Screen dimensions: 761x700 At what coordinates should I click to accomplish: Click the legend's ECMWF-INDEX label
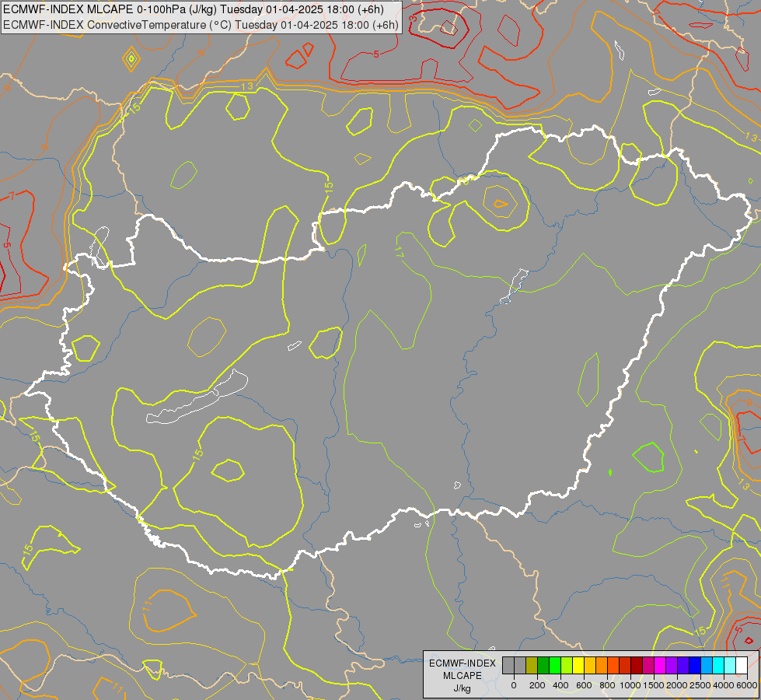(x=463, y=663)
